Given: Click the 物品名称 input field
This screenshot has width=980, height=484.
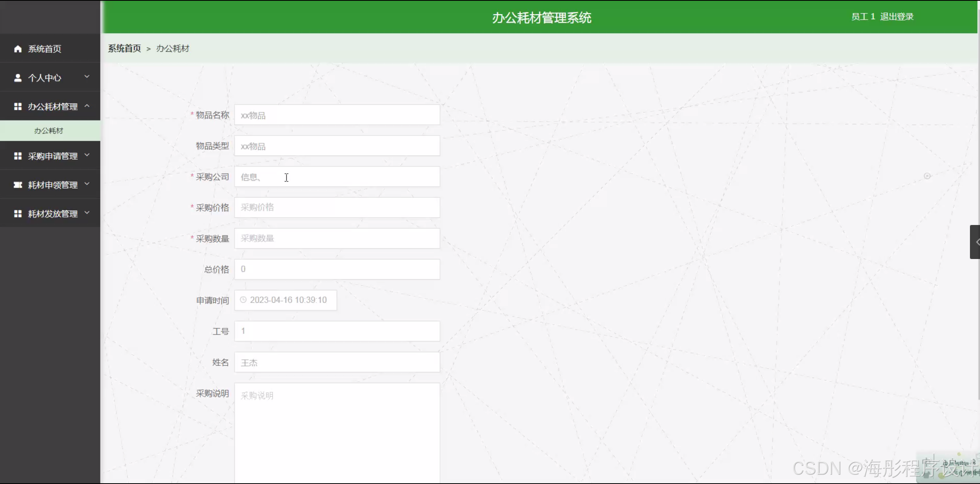Looking at the screenshot, I should (x=337, y=115).
